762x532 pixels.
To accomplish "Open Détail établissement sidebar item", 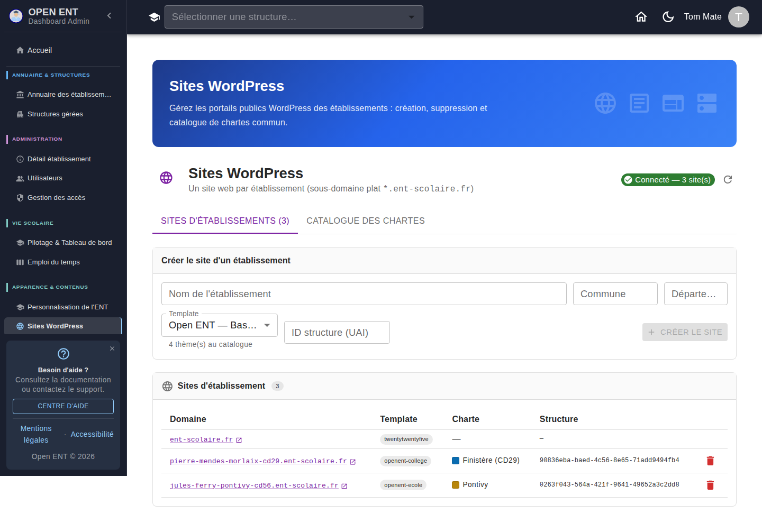I will 63,159.
